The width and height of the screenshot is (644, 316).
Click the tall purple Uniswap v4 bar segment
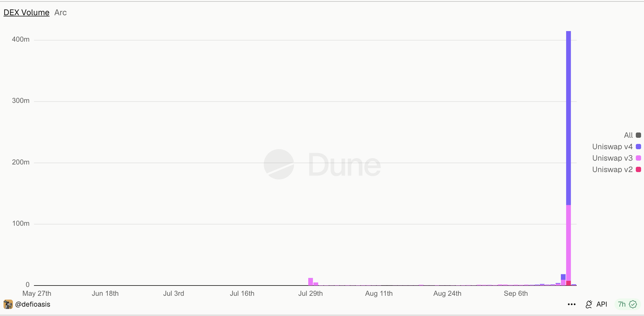coord(568,118)
